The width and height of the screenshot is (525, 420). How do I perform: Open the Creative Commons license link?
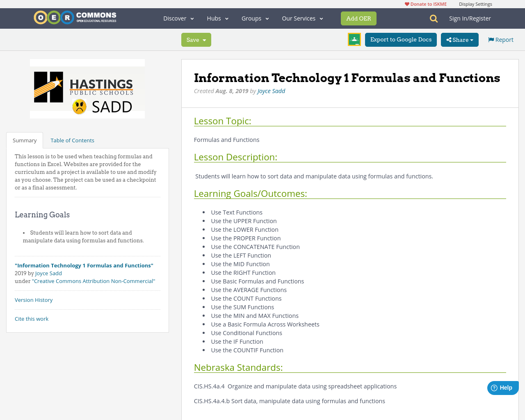[x=94, y=281]
